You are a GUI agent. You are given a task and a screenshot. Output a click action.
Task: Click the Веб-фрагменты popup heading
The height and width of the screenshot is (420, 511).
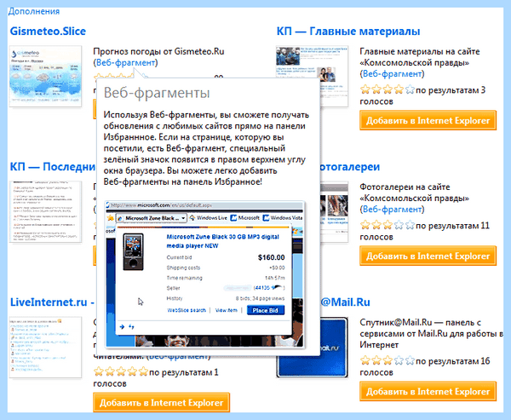(x=157, y=93)
